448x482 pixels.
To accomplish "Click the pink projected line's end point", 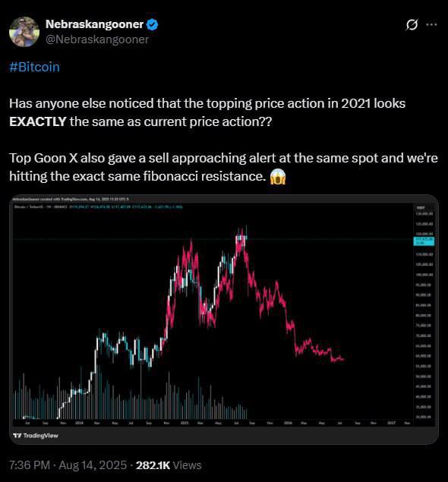I will pyautogui.click(x=343, y=359).
